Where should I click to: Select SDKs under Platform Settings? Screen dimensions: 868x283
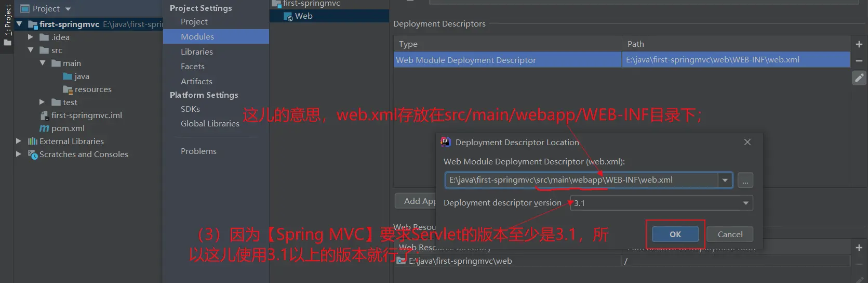190,109
